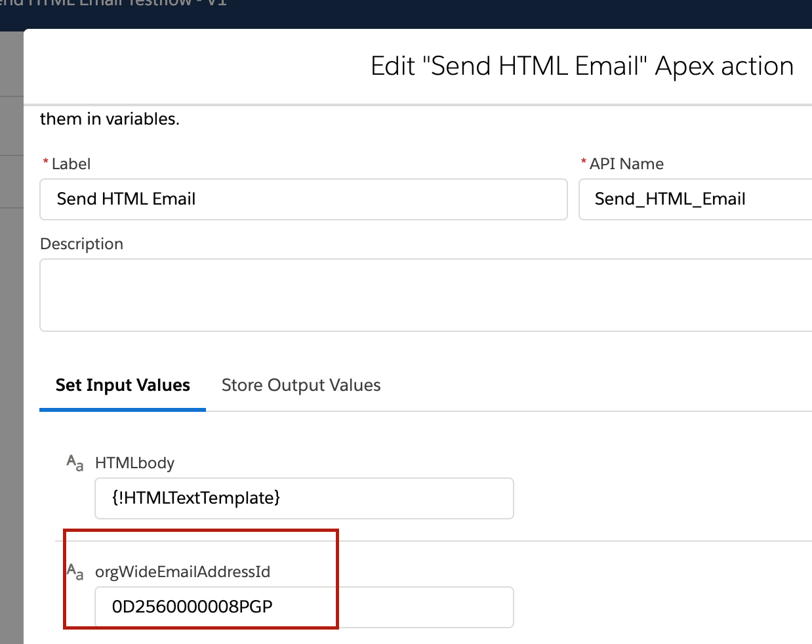The width and height of the screenshot is (812, 644).
Task: Click the "API Name" field caption
Action: [x=626, y=164]
